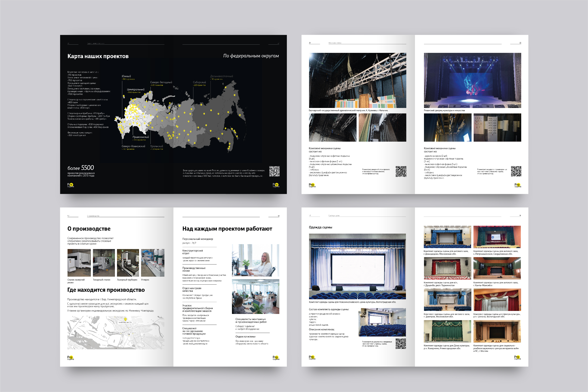
Task: Click the QR code on the Рязанский дворец page
Action: (x=516, y=171)
